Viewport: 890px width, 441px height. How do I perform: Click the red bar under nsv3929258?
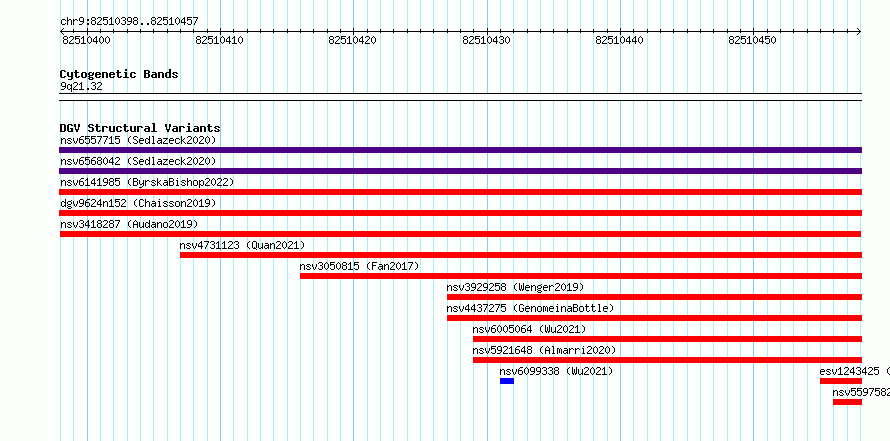pos(654,297)
